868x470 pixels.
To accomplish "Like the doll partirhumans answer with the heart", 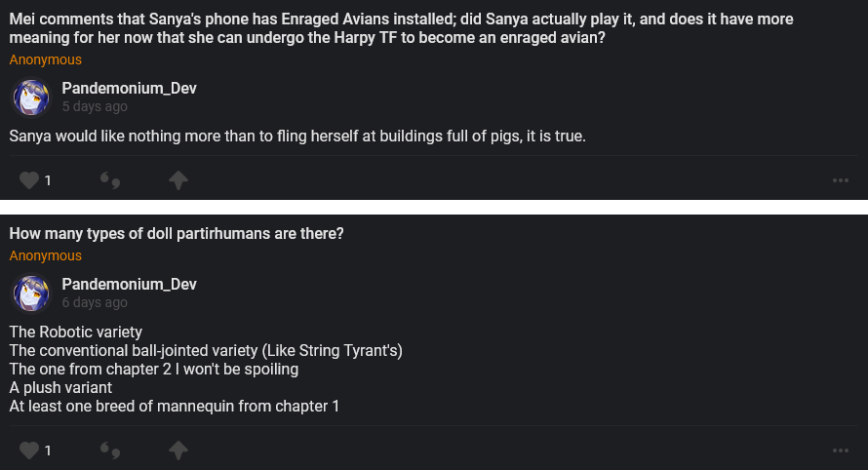I will pyautogui.click(x=29, y=450).
